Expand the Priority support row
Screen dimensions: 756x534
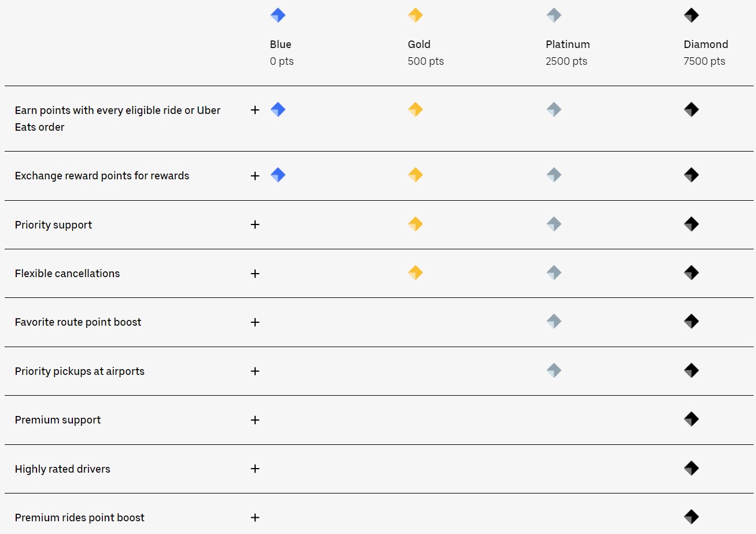click(255, 224)
